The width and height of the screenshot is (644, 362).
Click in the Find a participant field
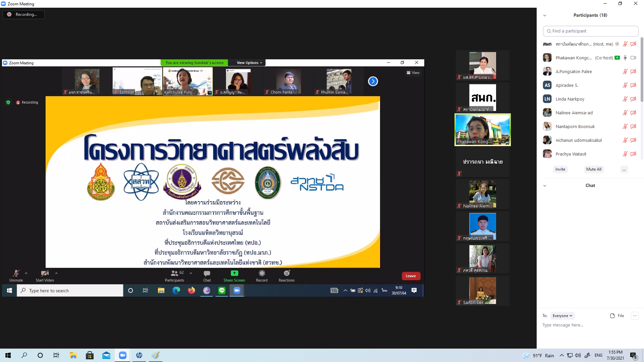pyautogui.click(x=590, y=31)
